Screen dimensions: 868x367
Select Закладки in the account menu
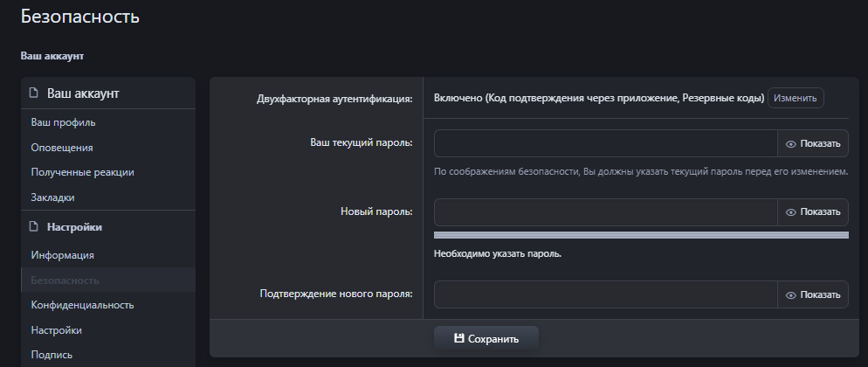click(52, 197)
